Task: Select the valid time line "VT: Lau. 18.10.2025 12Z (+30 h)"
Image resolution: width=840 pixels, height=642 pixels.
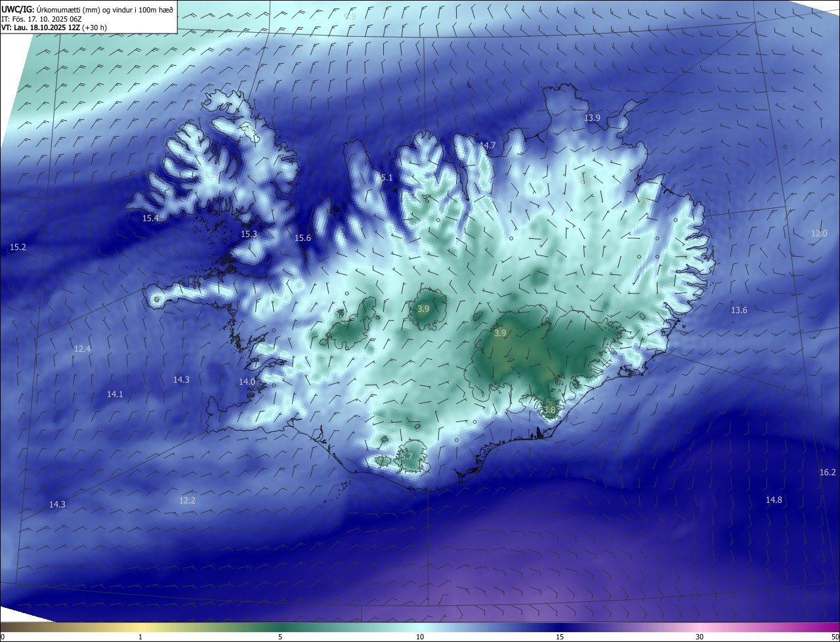Action: pos(54,28)
